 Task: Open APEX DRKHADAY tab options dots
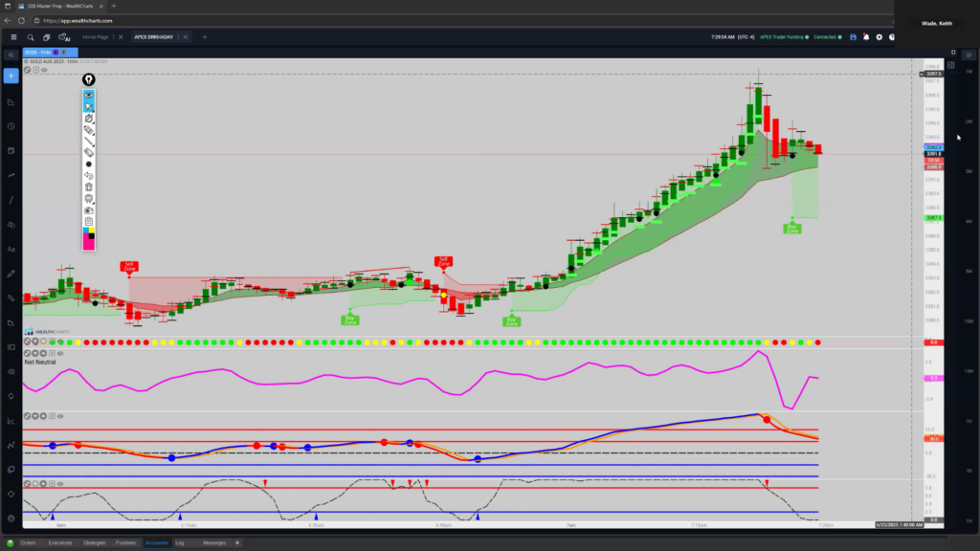(x=178, y=37)
